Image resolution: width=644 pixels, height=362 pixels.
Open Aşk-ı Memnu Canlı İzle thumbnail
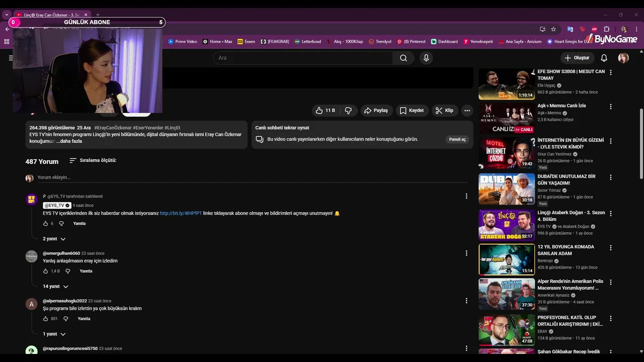pyautogui.click(x=507, y=119)
